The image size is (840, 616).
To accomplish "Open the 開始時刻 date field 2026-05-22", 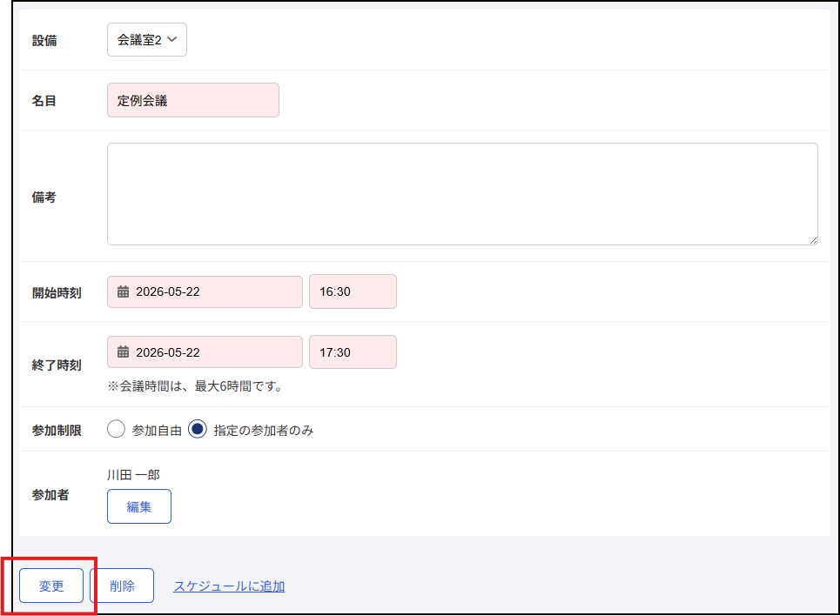I will pyautogui.click(x=205, y=292).
